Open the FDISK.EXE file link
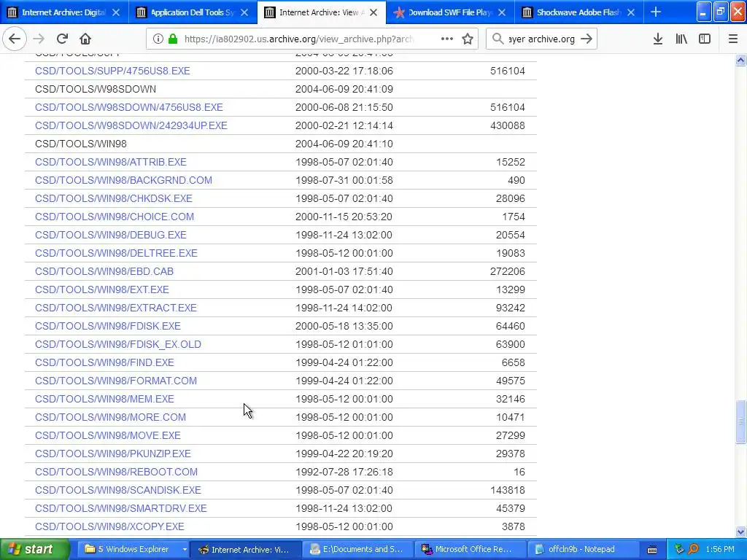Viewport: 747px width, 560px height. tap(108, 326)
